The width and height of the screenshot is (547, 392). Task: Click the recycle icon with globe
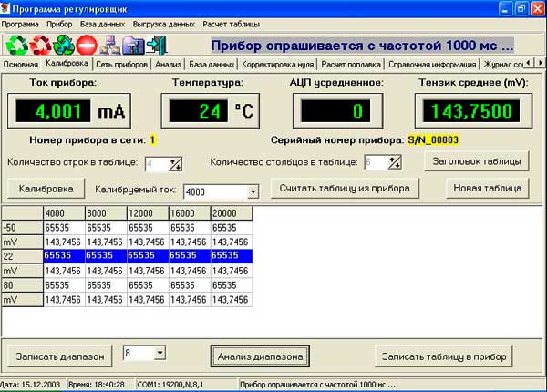coord(63,44)
